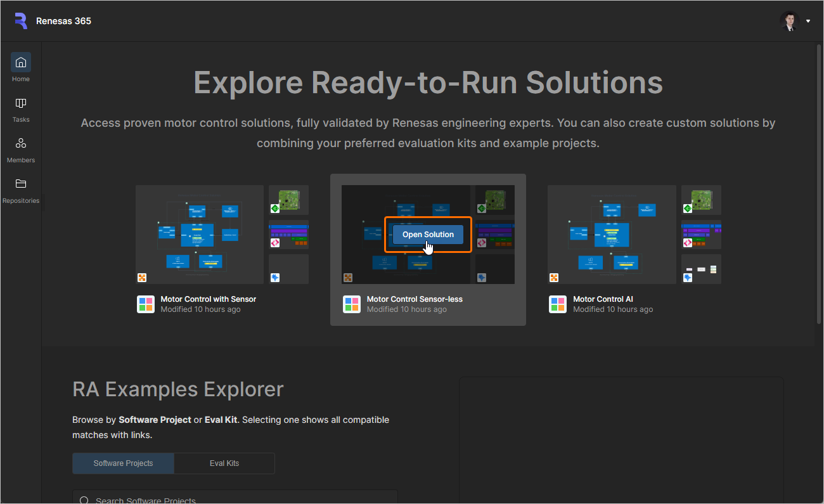Open the software stack thumbnail in Motor Control with Sensor
This screenshot has width=824, height=504.
(x=288, y=235)
